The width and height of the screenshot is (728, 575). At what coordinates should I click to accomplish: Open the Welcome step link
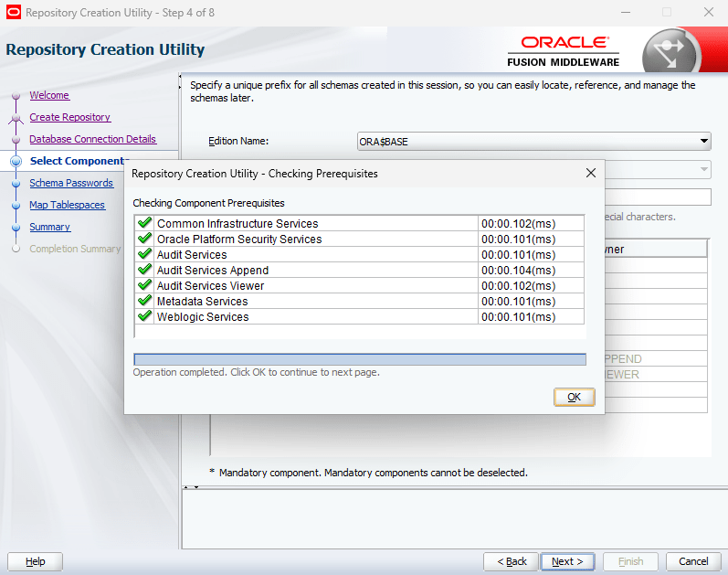pos(49,95)
